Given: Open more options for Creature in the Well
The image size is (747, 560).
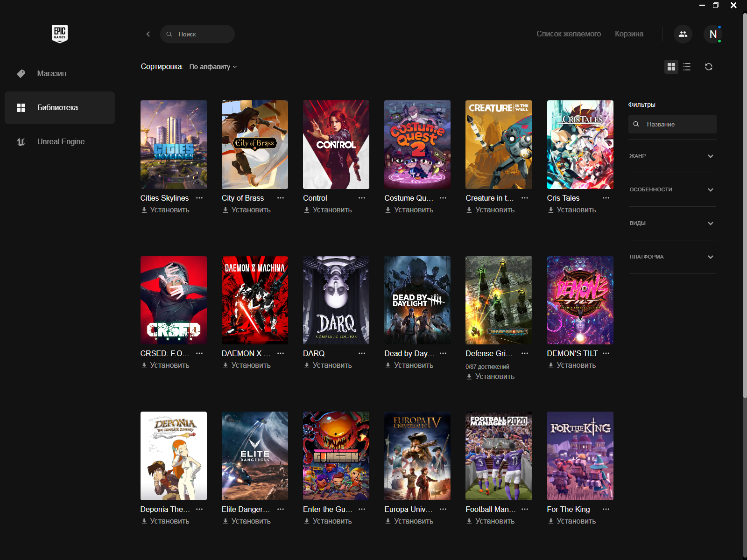Looking at the screenshot, I should click(525, 198).
